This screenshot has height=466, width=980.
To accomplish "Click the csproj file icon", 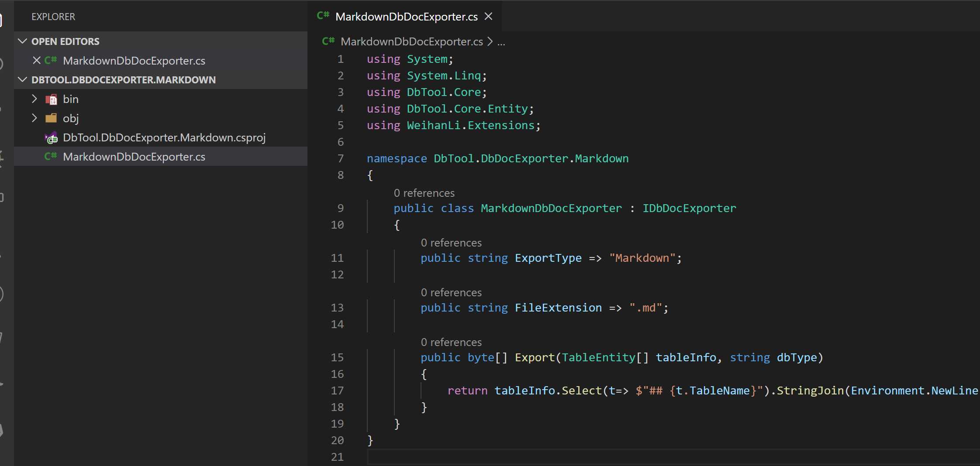I will [x=51, y=138].
